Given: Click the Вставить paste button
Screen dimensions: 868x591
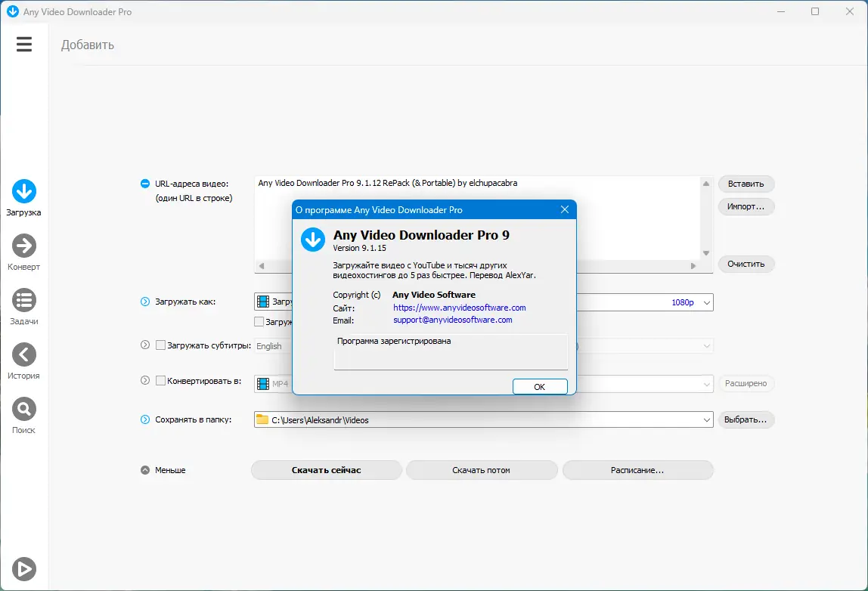Looking at the screenshot, I should [x=746, y=184].
